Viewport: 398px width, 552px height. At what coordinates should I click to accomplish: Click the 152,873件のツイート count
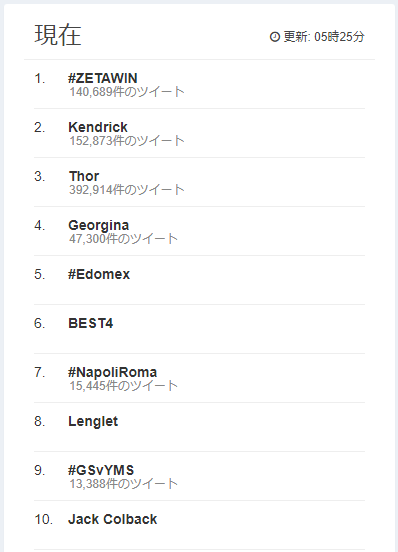tap(127, 141)
